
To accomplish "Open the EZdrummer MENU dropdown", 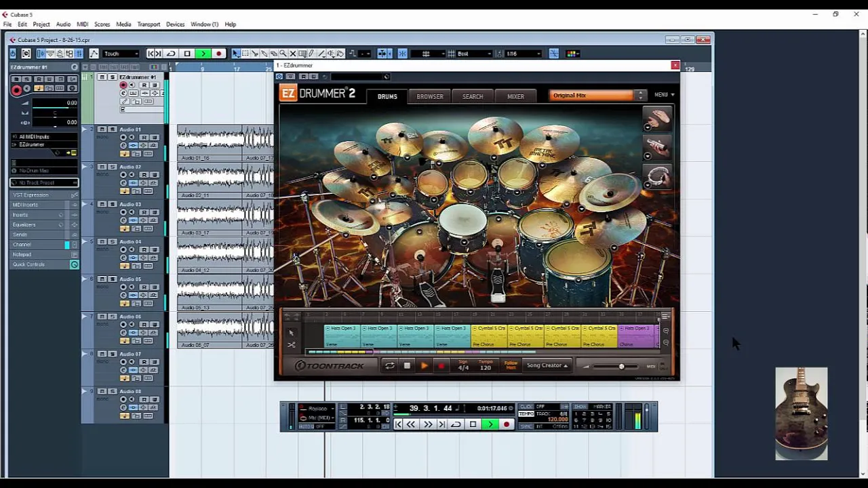I will pos(664,95).
